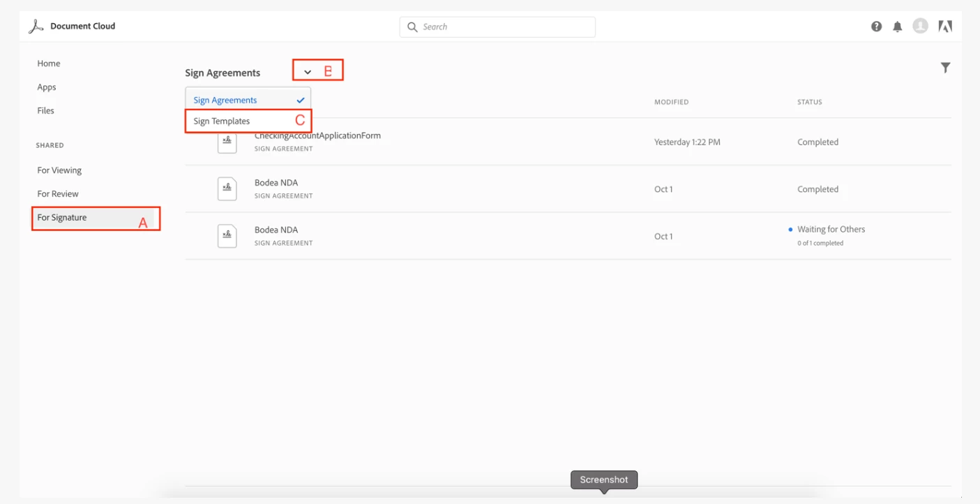The width and height of the screenshot is (980, 504).
Task: Click Completed status of CheckingAccountApplicationForm
Action: pyautogui.click(x=817, y=142)
